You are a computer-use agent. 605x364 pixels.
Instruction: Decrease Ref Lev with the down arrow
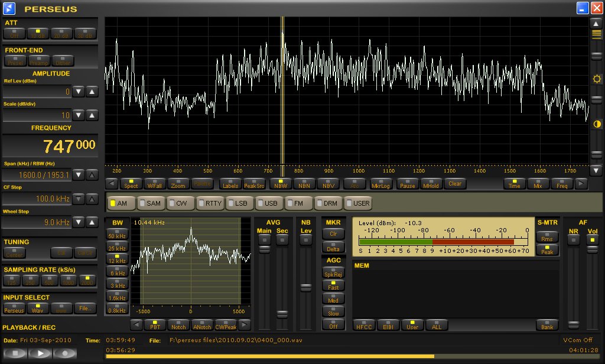pos(79,92)
